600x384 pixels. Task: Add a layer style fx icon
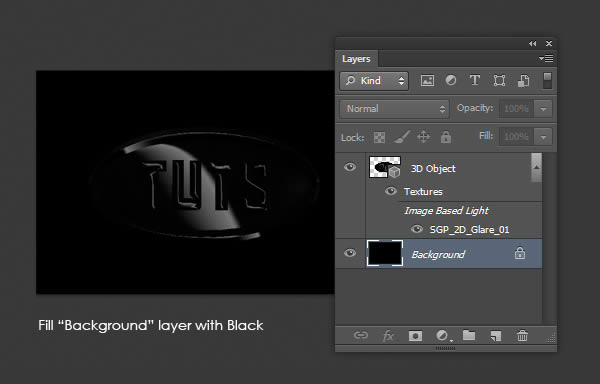click(x=388, y=336)
